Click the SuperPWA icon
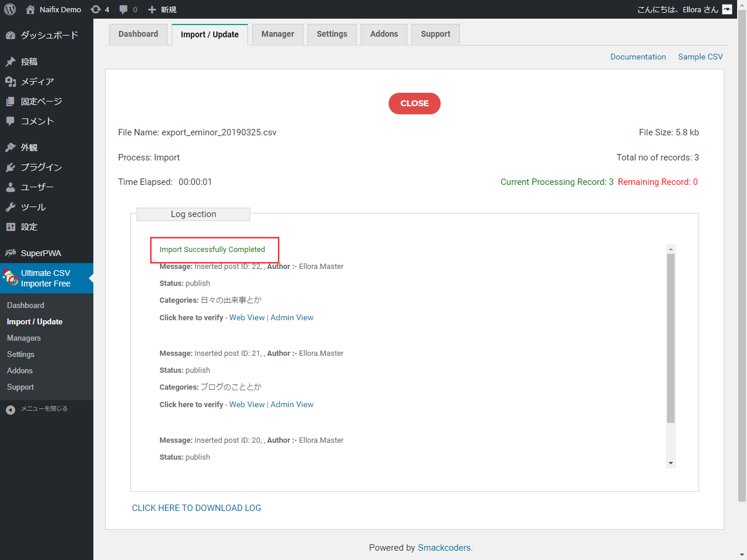747x560 pixels. 11,253
